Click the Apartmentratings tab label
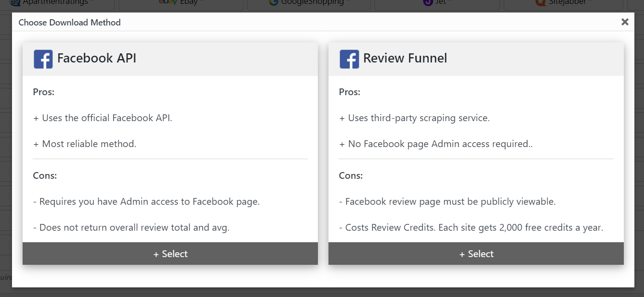Viewport: 644px width, 297px height. click(x=55, y=2)
